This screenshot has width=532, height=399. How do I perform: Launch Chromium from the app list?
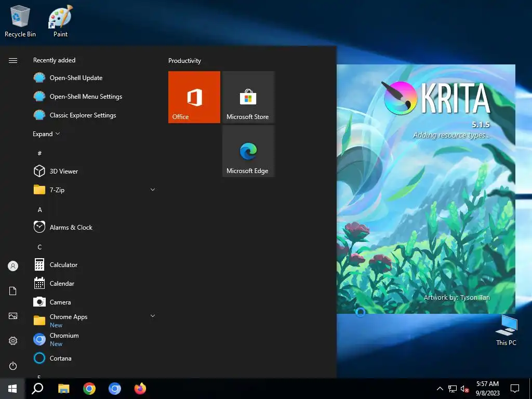click(95, 339)
